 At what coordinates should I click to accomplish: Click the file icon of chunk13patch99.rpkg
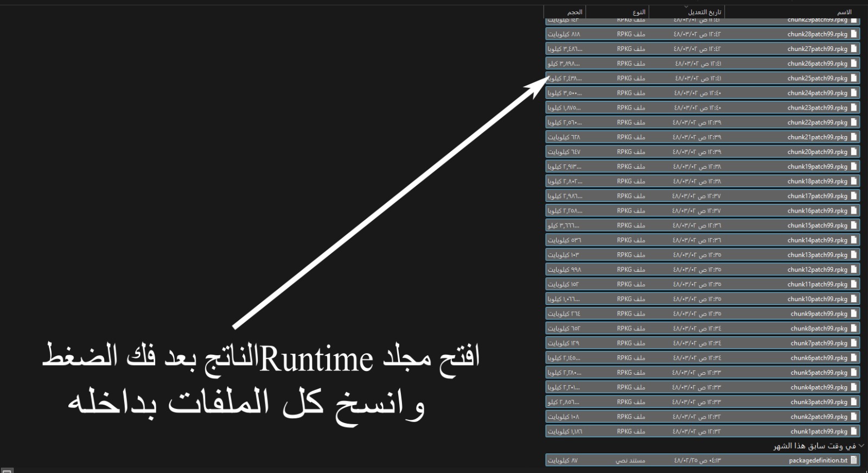(854, 254)
